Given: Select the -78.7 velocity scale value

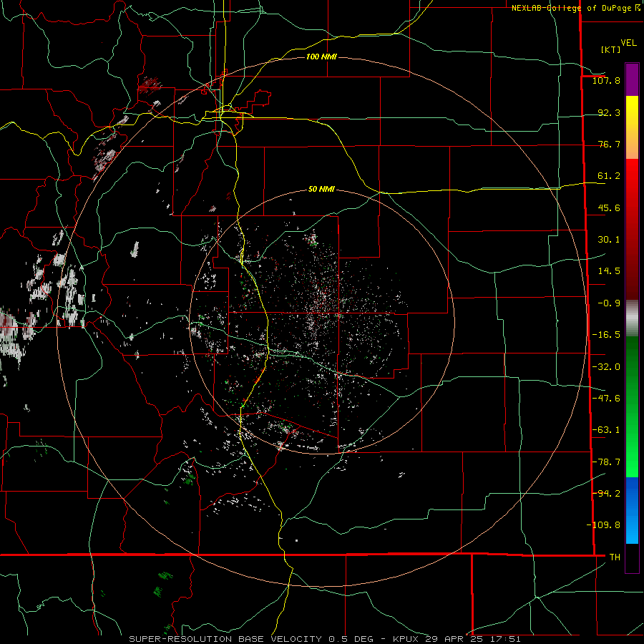Looking at the screenshot, I should pos(606,462).
